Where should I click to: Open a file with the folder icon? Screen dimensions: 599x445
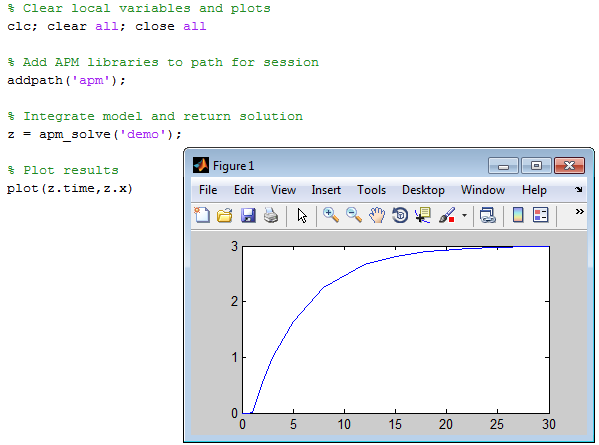click(x=225, y=215)
